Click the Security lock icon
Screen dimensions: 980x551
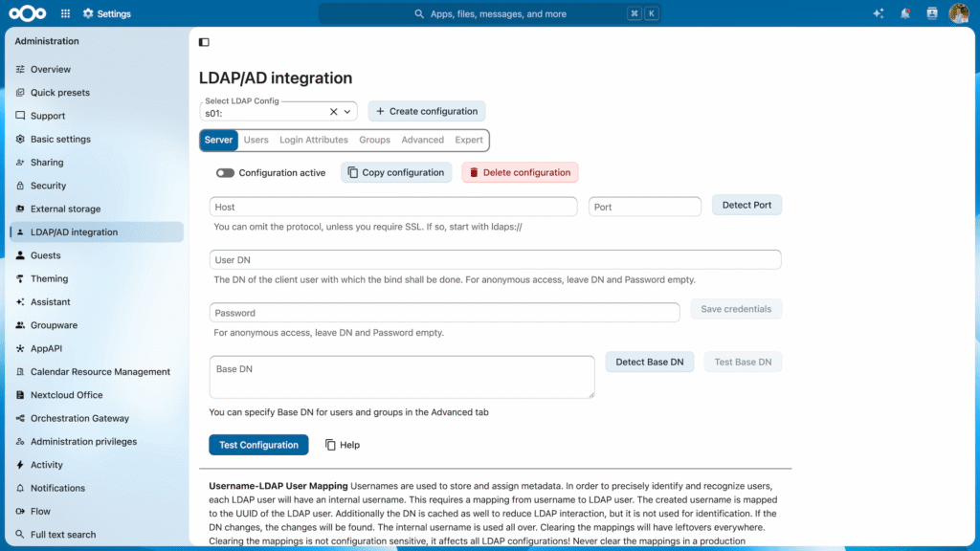pyautogui.click(x=20, y=186)
